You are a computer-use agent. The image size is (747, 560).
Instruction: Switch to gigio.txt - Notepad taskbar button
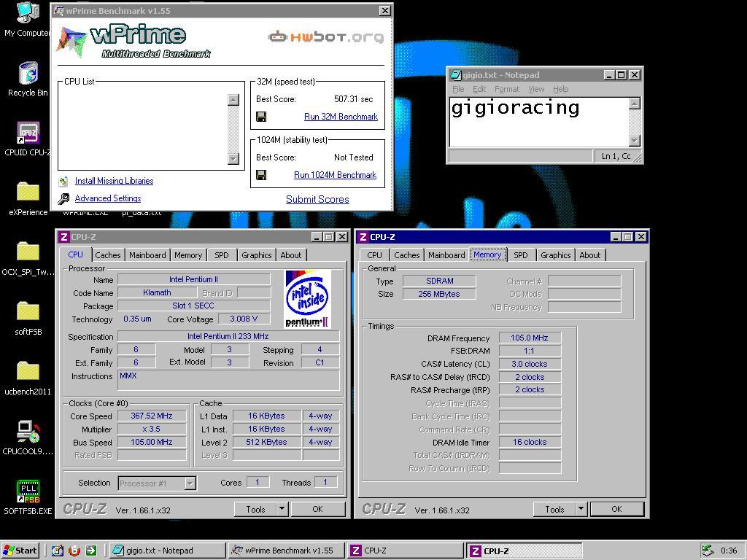tap(166, 551)
